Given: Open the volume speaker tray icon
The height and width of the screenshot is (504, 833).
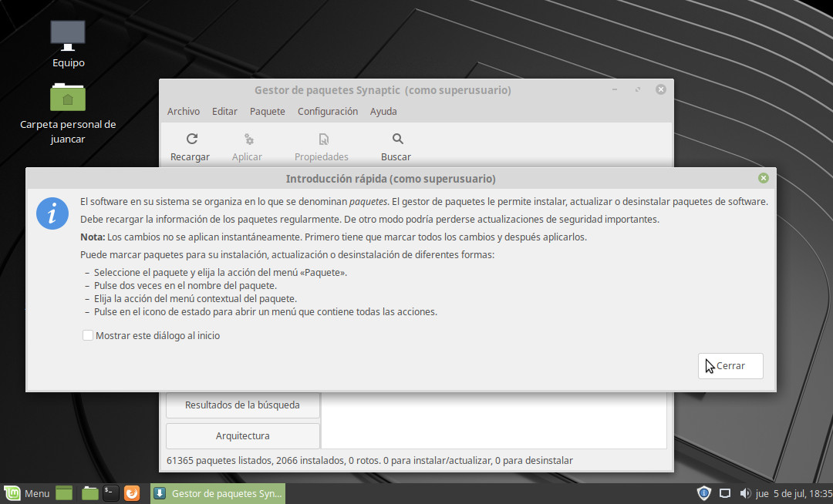Looking at the screenshot, I should 745,493.
